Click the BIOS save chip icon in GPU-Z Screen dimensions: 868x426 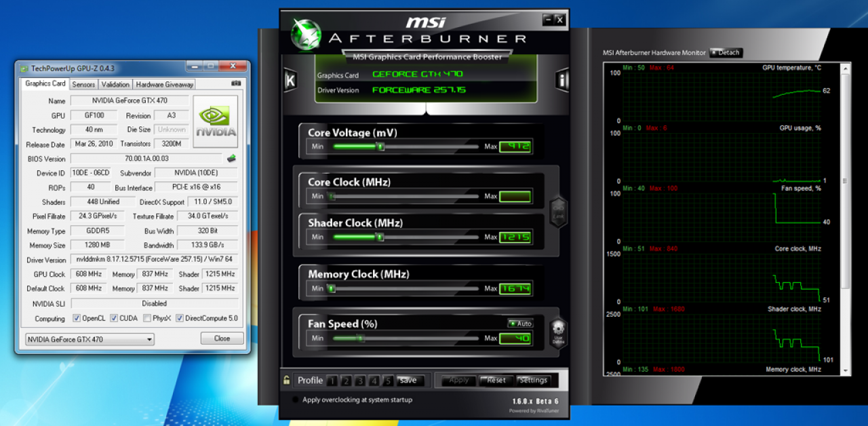pos(232,159)
